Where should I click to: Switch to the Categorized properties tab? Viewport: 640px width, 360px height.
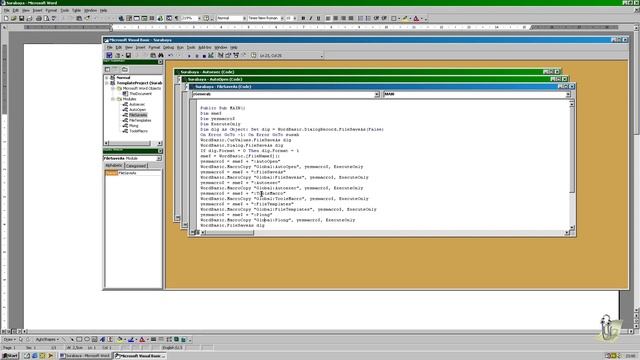pyautogui.click(x=136, y=166)
